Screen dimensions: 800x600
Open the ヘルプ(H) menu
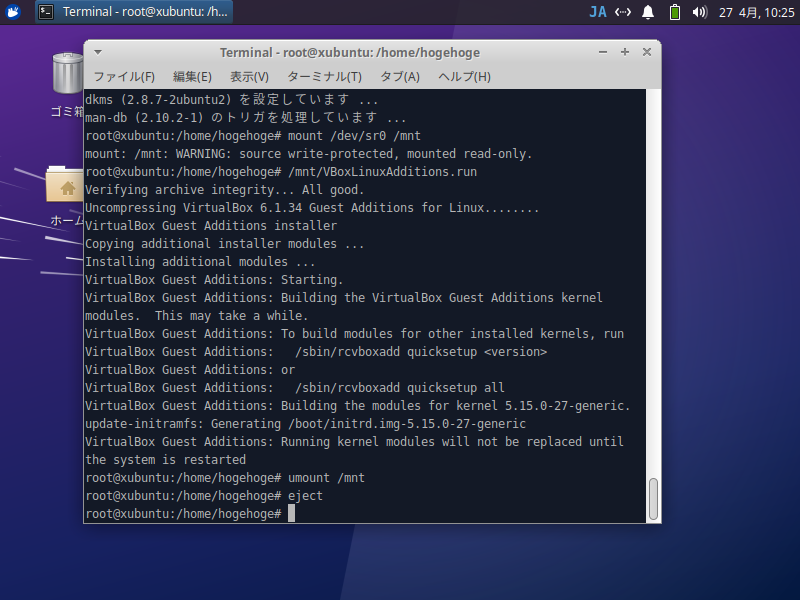tap(464, 77)
